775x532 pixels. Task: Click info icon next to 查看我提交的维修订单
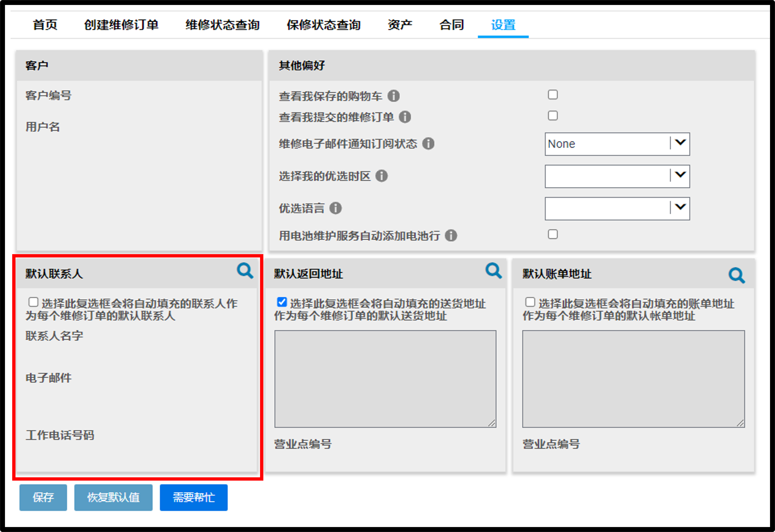[x=405, y=117]
